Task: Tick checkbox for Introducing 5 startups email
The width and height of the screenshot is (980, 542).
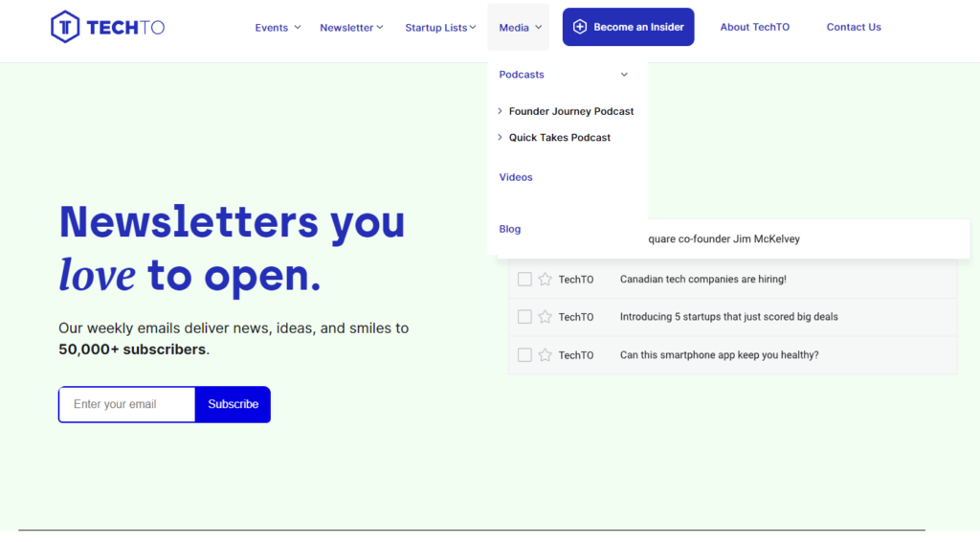Action: (524, 317)
